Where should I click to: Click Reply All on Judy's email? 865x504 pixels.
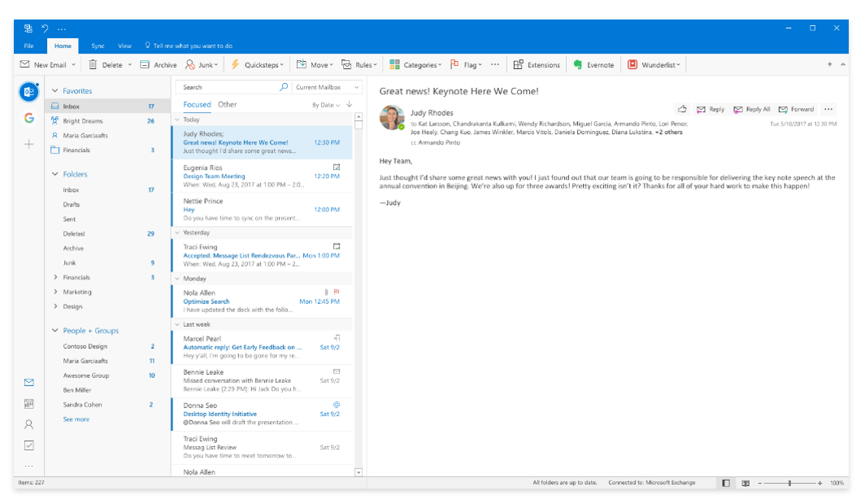point(752,108)
